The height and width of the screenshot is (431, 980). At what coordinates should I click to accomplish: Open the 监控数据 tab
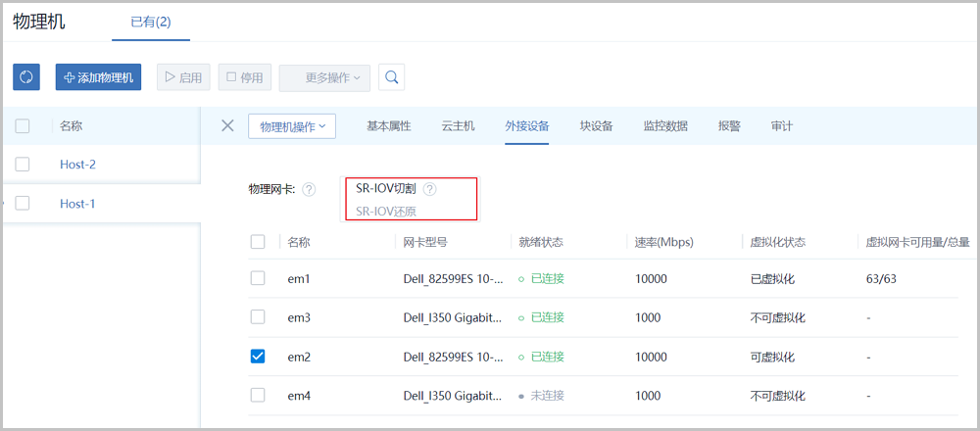pos(665,126)
